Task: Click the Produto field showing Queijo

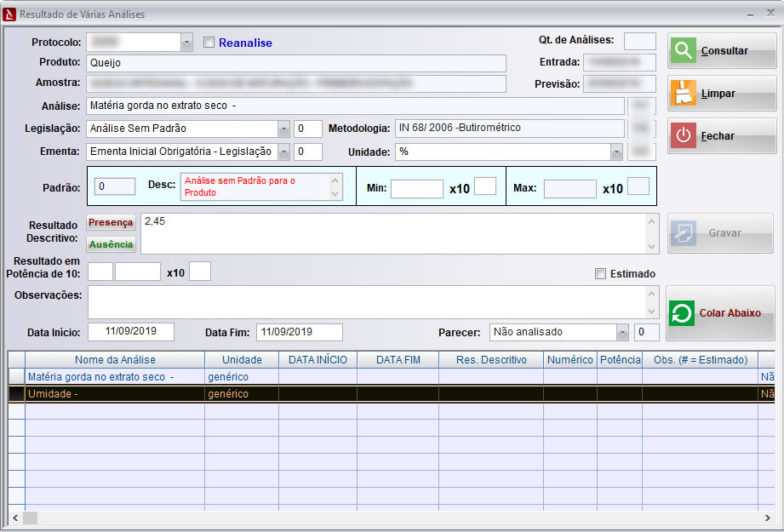Action: pos(296,63)
